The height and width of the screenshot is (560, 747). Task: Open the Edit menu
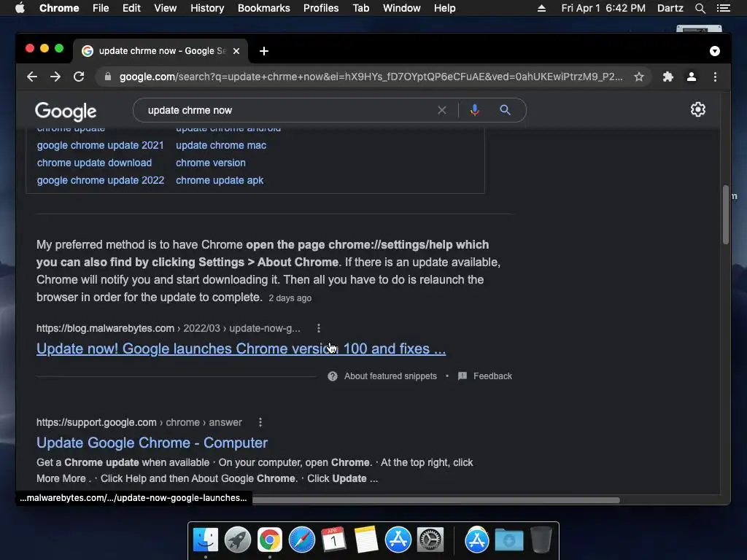131,8
